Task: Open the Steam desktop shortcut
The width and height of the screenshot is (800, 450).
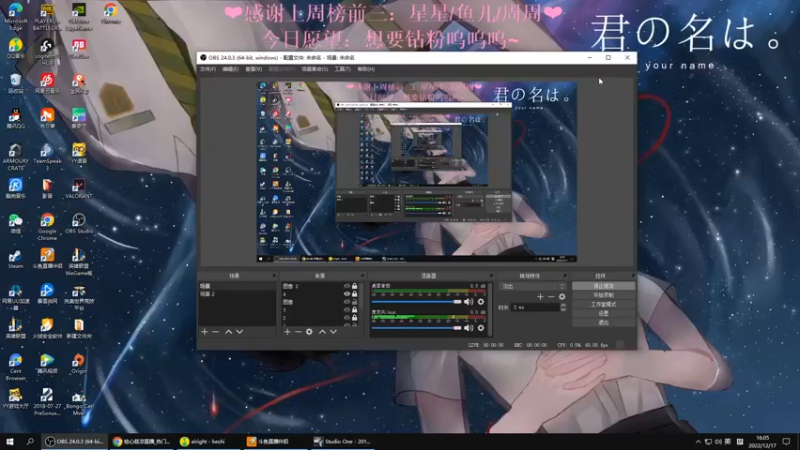Action: pos(15,259)
